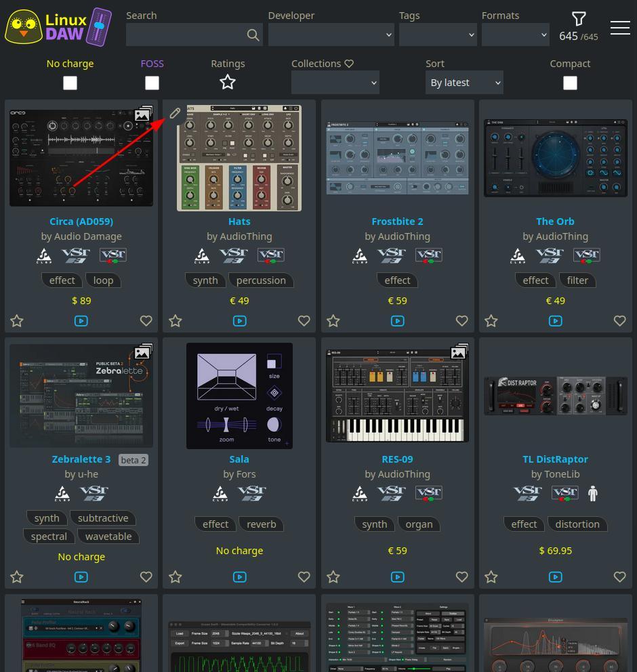Open the hamburger menu
Image resolution: width=637 pixels, height=672 pixels.
tap(620, 27)
